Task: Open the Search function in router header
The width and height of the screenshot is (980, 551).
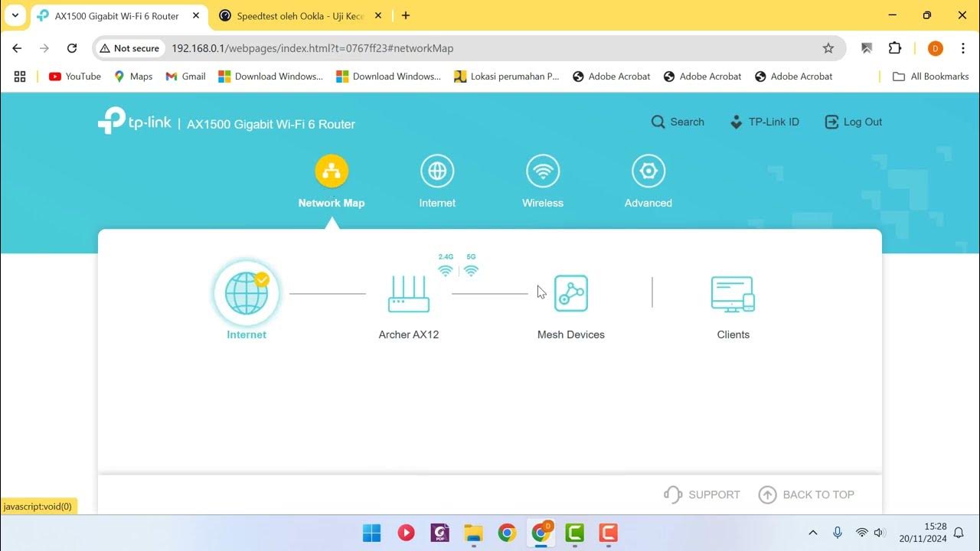Action: click(x=678, y=122)
